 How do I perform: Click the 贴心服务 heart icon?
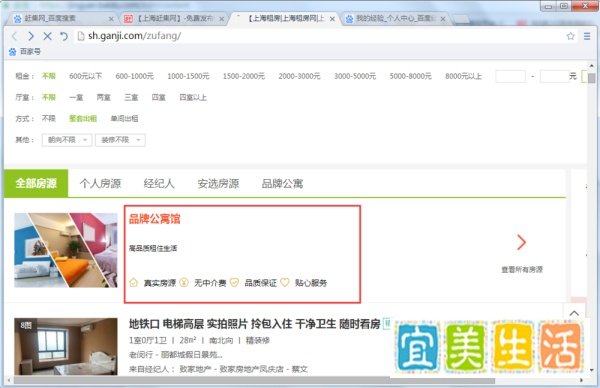(285, 282)
